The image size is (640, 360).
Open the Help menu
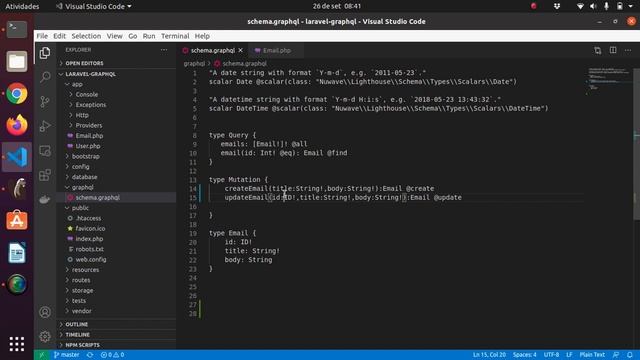(x=202, y=36)
